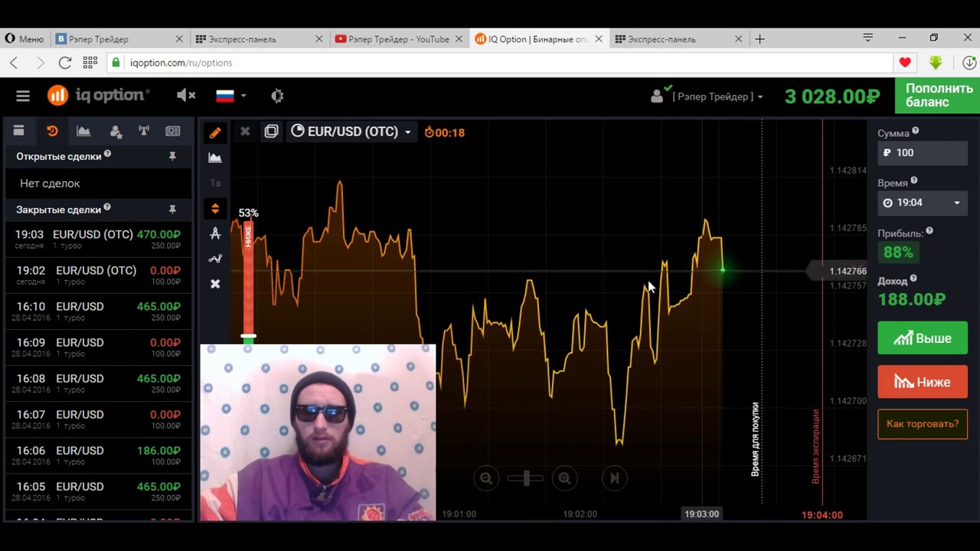Click the green Выше button
The image size is (980, 551).
pyautogui.click(x=923, y=338)
